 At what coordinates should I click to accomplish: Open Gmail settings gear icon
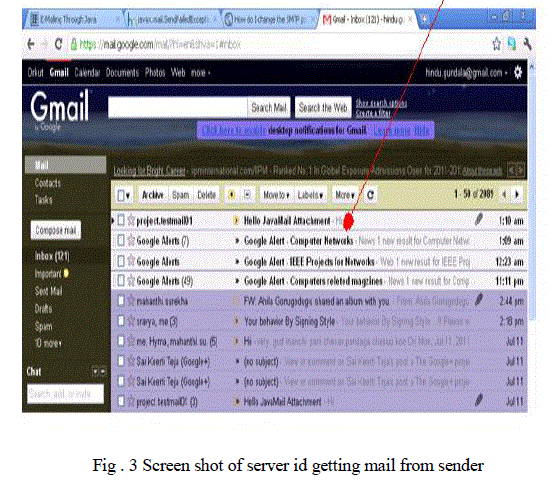(x=518, y=72)
